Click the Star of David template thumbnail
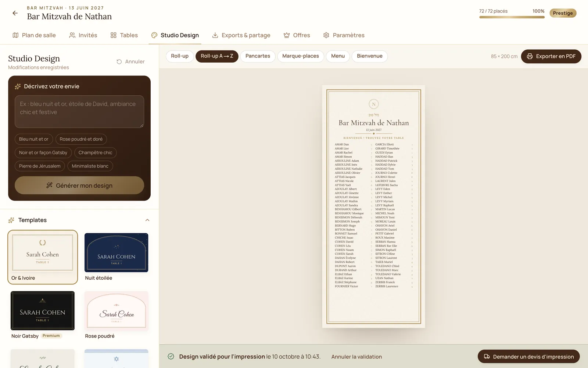This screenshot has height=368, width=588. (x=116, y=359)
